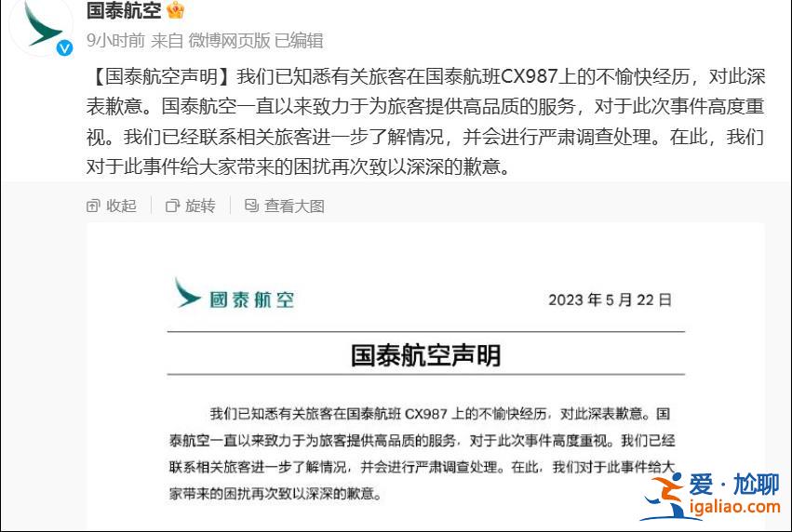Click the 2023年5月22日 date in image
Viewport: 792px width, 532px height.
[x=611, y=299]
